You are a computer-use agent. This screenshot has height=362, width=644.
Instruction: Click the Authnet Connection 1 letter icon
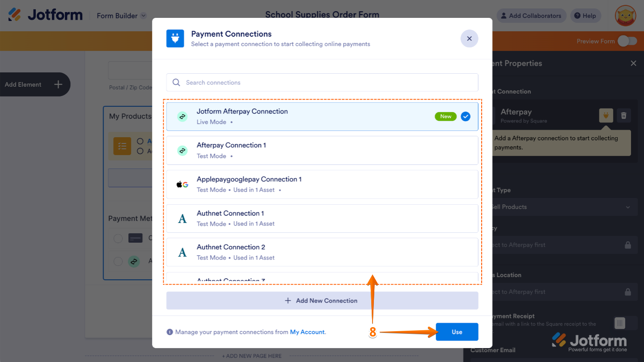pos(182,218)
